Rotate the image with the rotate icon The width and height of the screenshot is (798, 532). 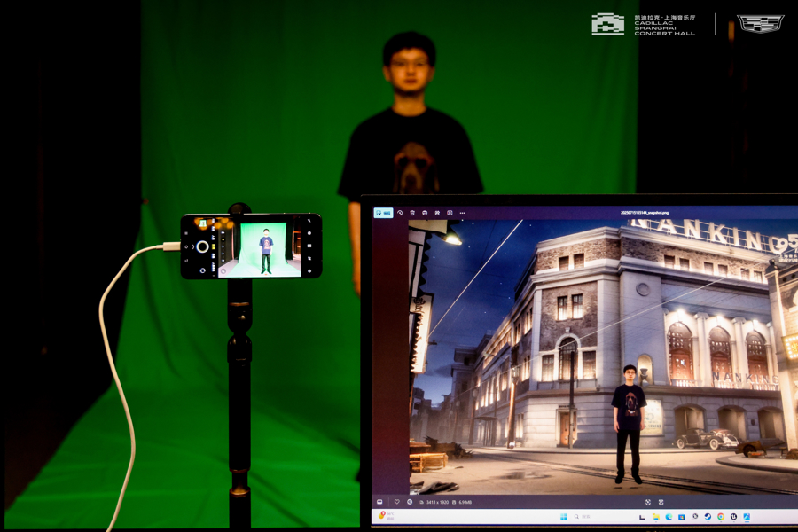[x=400, y=213]
